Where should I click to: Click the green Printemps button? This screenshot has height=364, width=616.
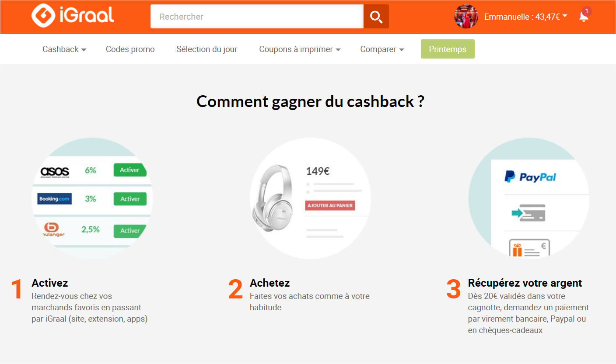click(448, 49)
